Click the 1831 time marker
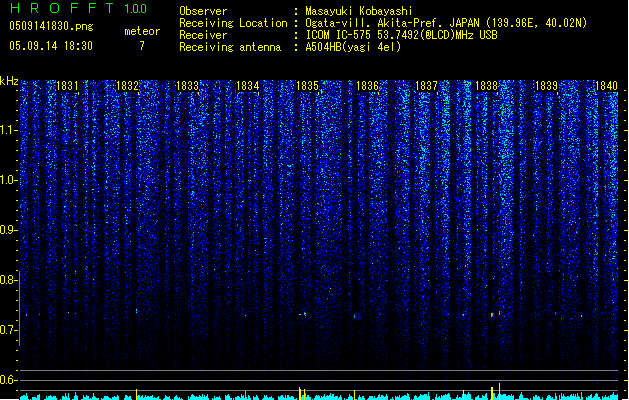Viewport: 629px width, 400px height. [x=67, y=86]
